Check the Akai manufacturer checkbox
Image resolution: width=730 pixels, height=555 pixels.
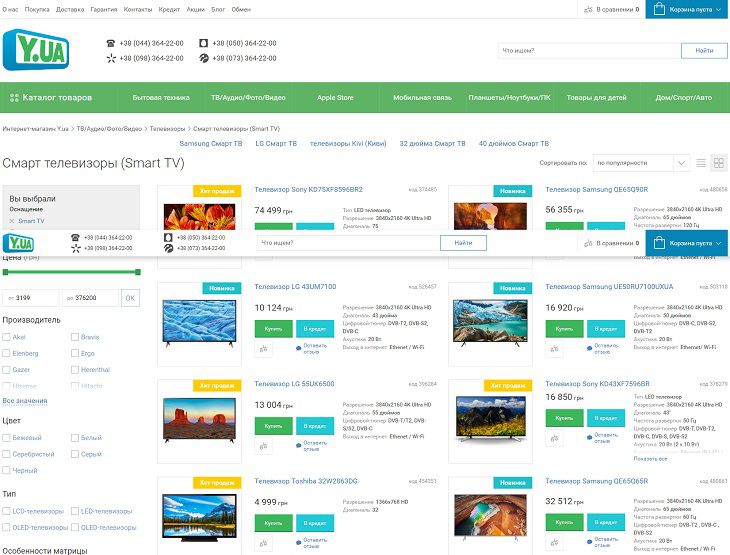click(7, 337)
